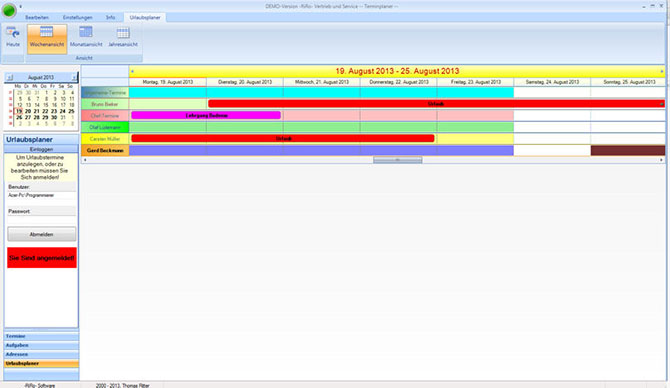
Task: Select day 22 in mini calendar
Action: pyautogui.click(x=45, y=111)
